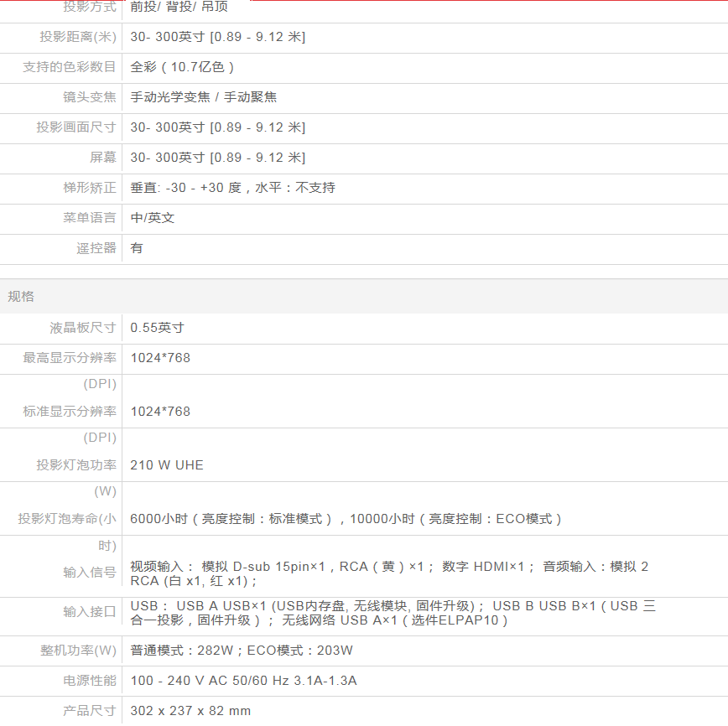Click the 投影画面尺寸 label
728x726 pixels.
click(76, 127)
